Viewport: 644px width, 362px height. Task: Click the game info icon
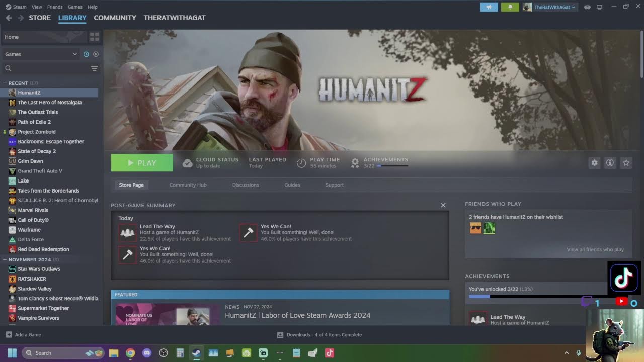pos(610,163)
